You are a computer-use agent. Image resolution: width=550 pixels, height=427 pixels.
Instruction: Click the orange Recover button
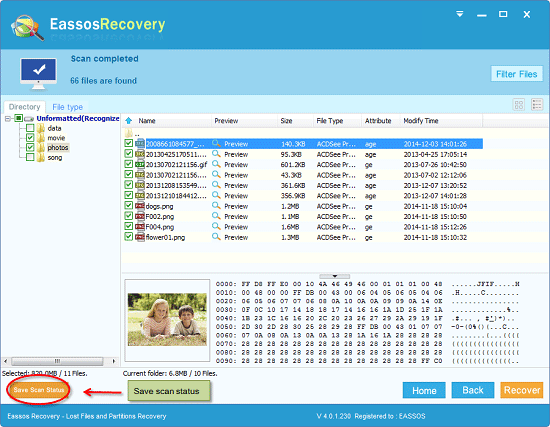522,391
